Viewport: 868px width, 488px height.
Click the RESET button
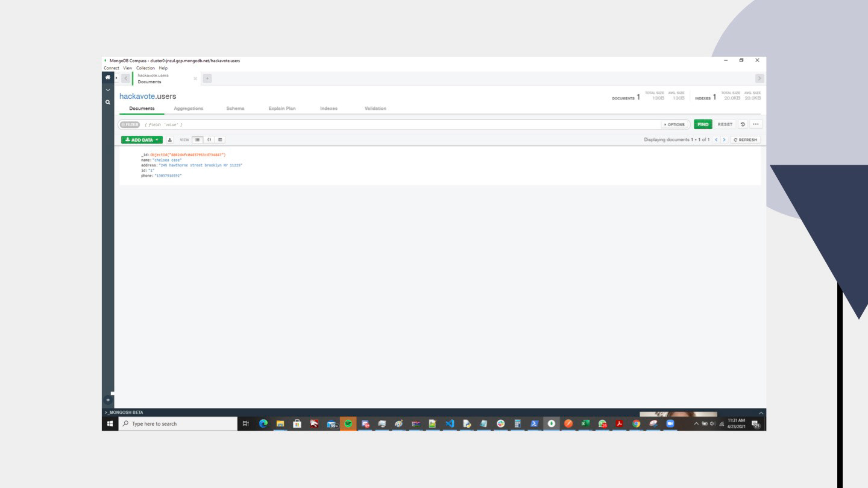[725, 124]
